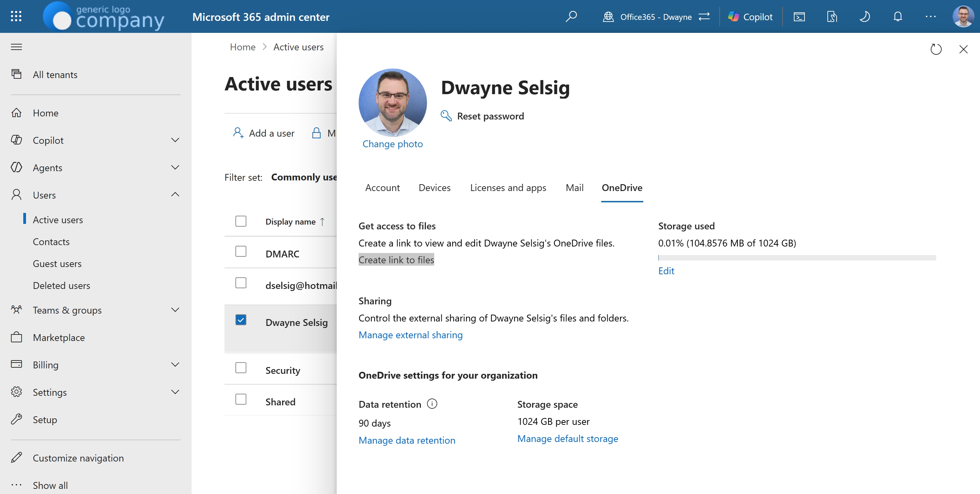The height and width of the screenshot is (494, 980).
Task: Click Home in the breadcrumb
Action: tap(243, 47)
